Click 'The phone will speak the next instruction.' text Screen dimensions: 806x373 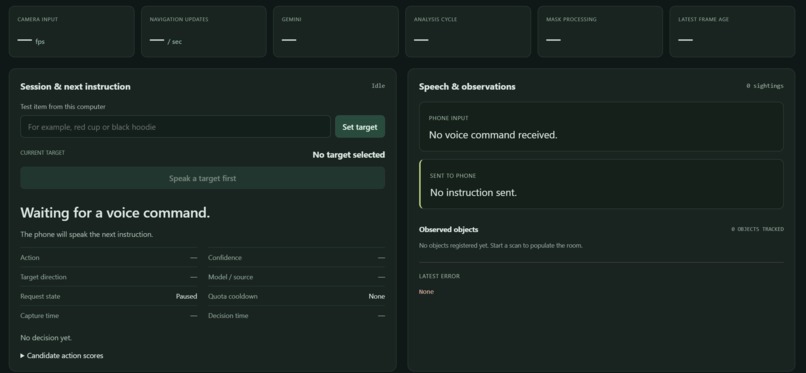(x=86, y=234)
